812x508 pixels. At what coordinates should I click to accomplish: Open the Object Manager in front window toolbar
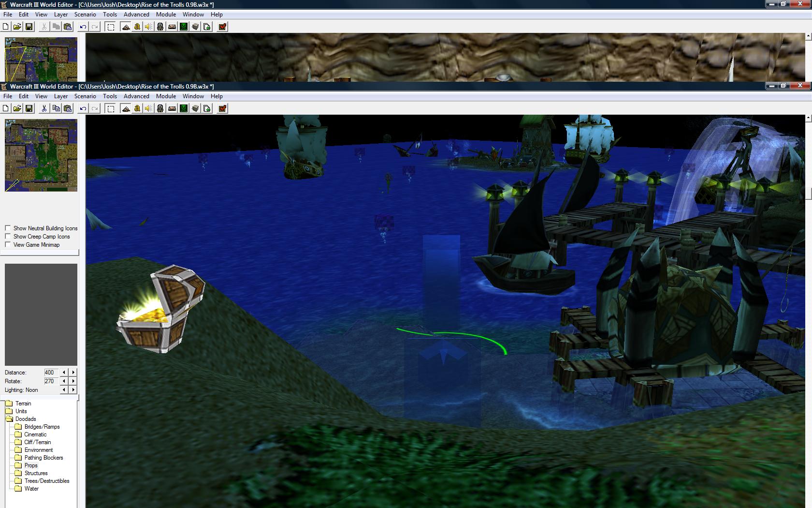[x=195, y=108]
